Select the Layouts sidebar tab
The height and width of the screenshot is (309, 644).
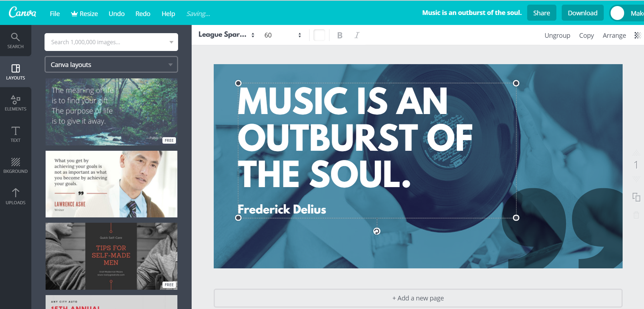coord(15,72)
